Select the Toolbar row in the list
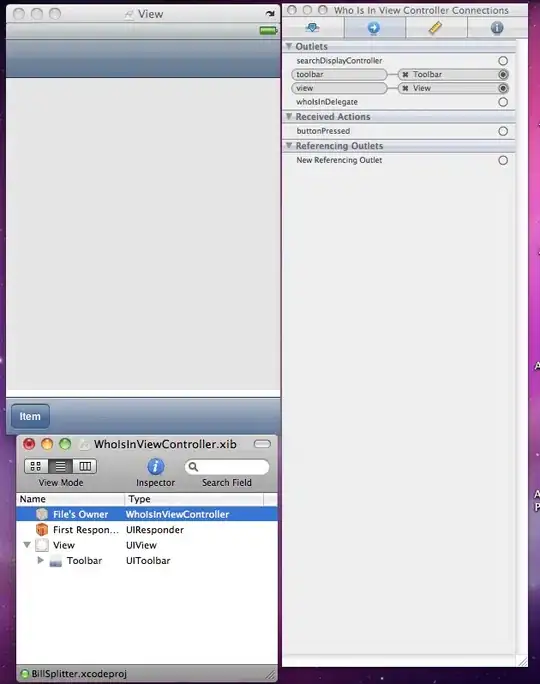Screen dimensions: 540x684 click(147, 561)
